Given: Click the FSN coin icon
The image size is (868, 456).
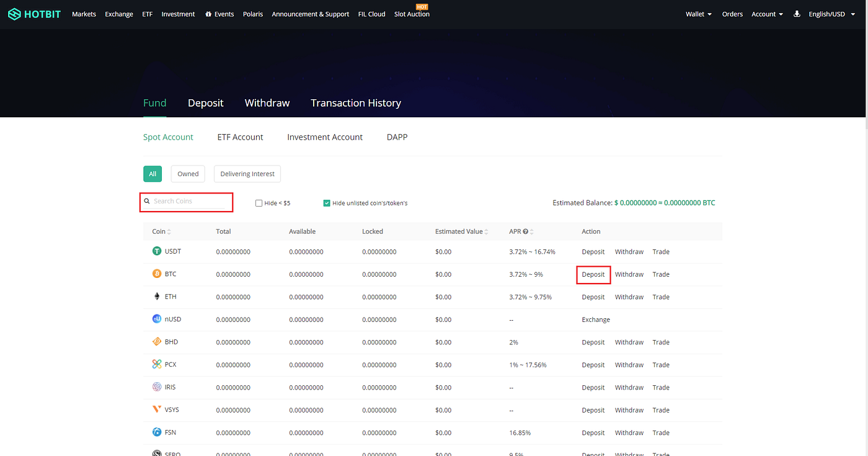Looking at the screenshot, I should [x=157, y=432].
